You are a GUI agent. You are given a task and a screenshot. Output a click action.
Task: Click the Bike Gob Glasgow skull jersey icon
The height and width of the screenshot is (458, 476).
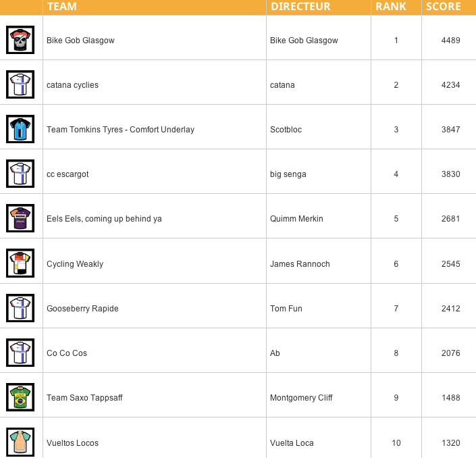(x=20, y=40)
